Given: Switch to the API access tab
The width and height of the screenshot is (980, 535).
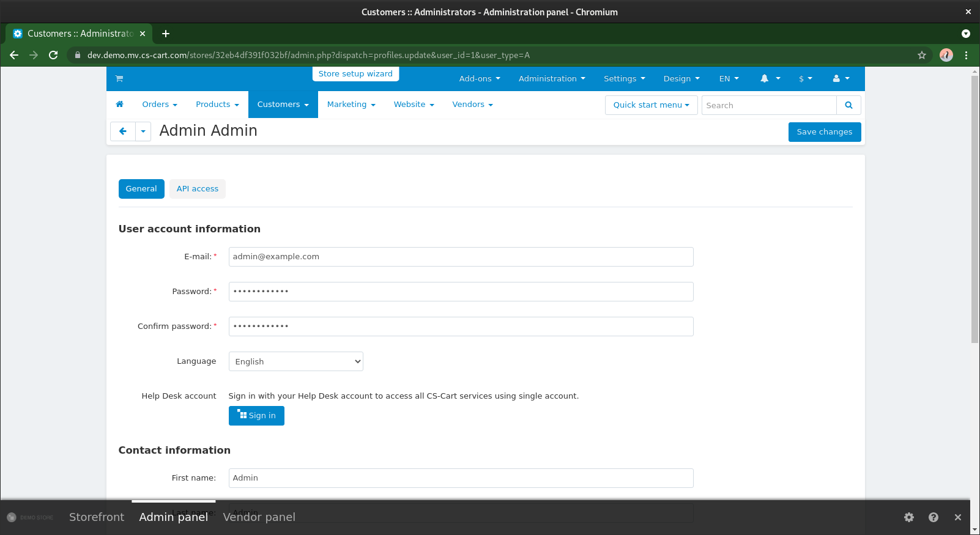Looking at the screenshot, I should [x=198, y=189].
